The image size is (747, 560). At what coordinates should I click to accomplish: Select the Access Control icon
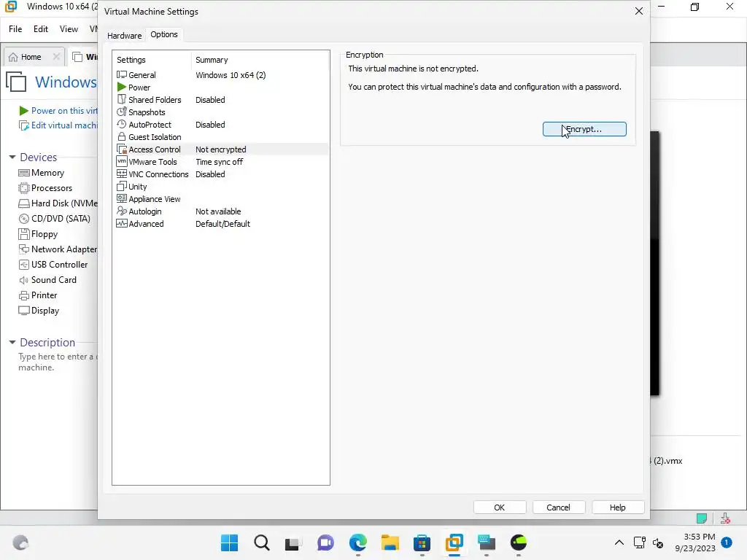122,149
